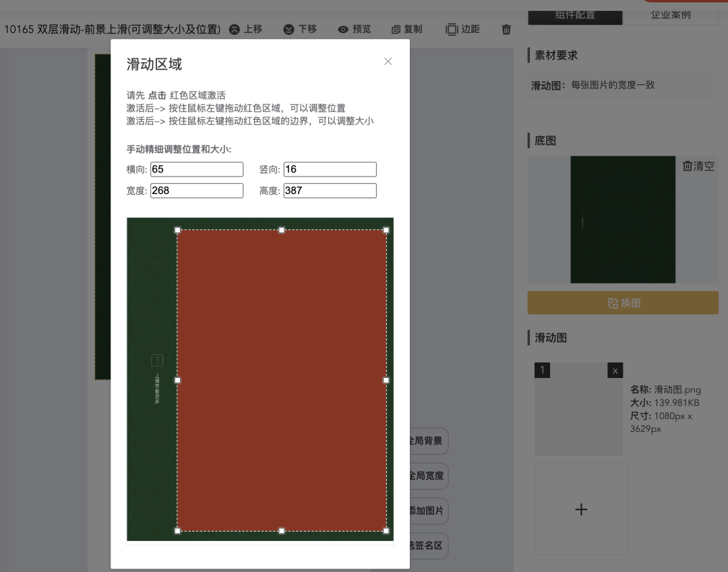This screenshot has height=572, width=728.
Task: Focus the 高度 input field
Action: coord(330,191)
